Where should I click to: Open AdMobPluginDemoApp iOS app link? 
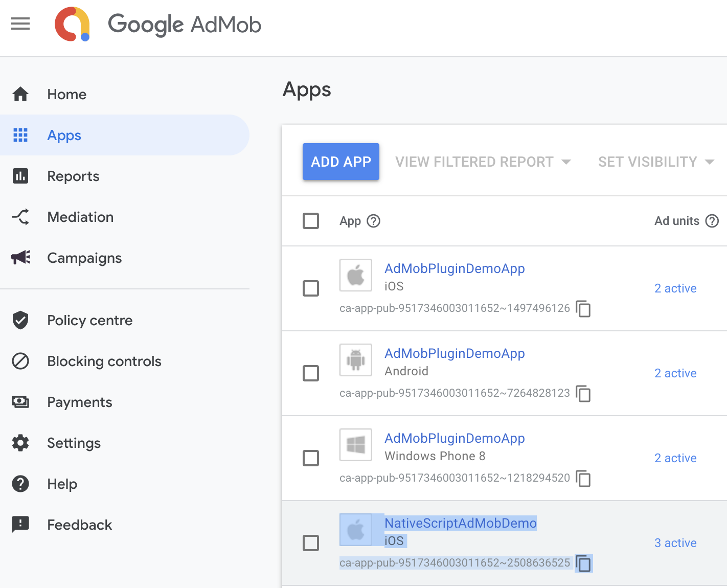coord(455,268)
